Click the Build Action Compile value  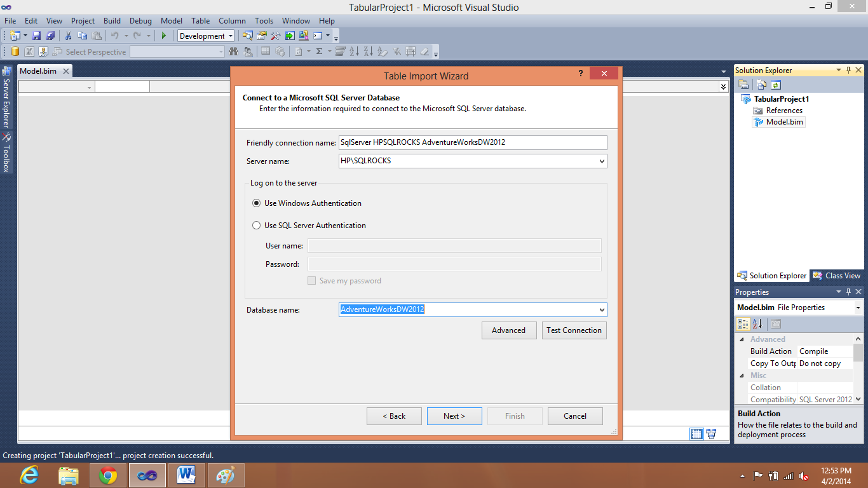click(825, 351)
